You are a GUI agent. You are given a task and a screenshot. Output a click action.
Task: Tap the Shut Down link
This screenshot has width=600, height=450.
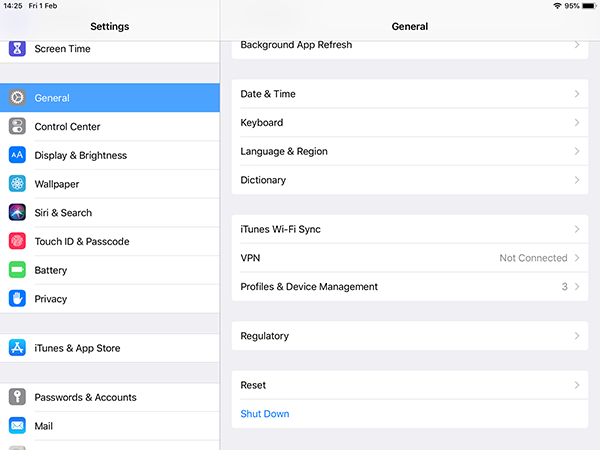(265, 414)
